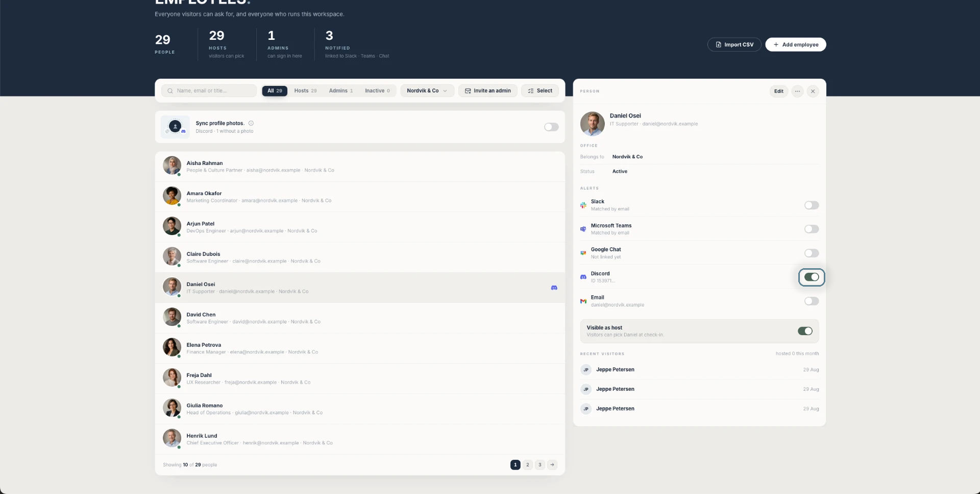Click the sync profile photos avatar icon
This screenshot has height=494, width=980.
pyautogui.click(x=175, y=127)
